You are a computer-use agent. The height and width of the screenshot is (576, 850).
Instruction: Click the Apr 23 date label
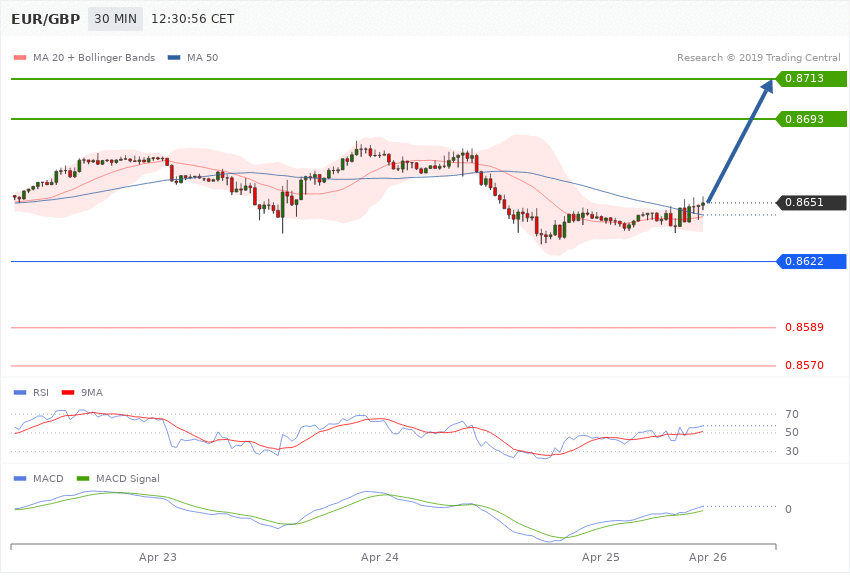click(158, 558)
